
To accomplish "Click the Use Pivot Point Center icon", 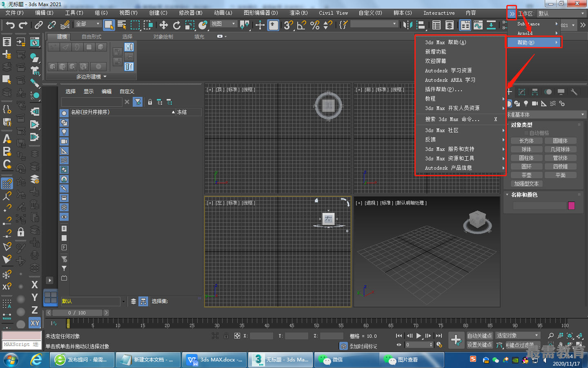I will coord(245,25).
